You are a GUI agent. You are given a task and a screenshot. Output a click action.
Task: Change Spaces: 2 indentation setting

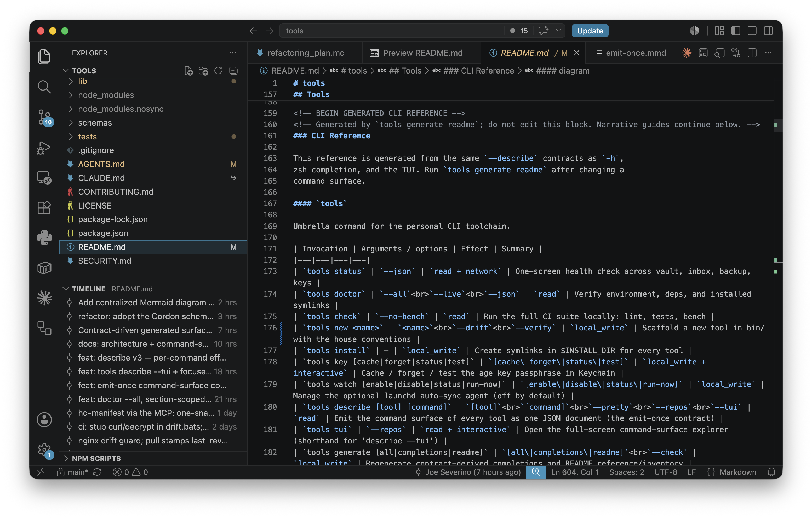(x=627, y=472)
